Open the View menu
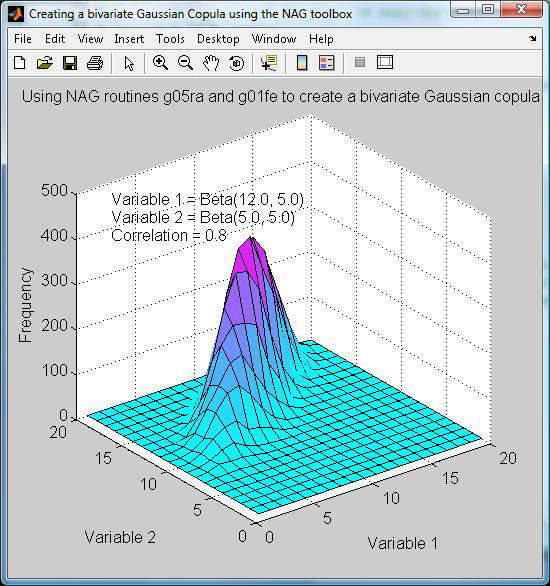This screenshot has height=586, width=550. coord(90,38)
